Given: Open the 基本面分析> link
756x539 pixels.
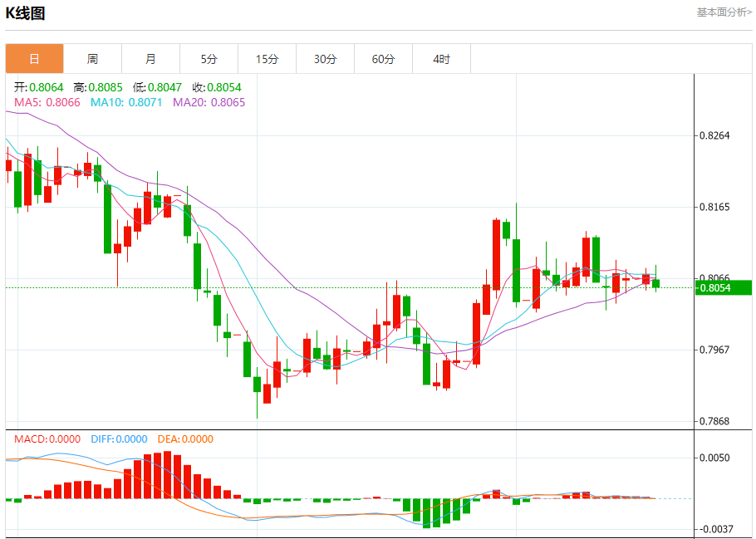Looking at the screenshot, I should coord(724,12).
